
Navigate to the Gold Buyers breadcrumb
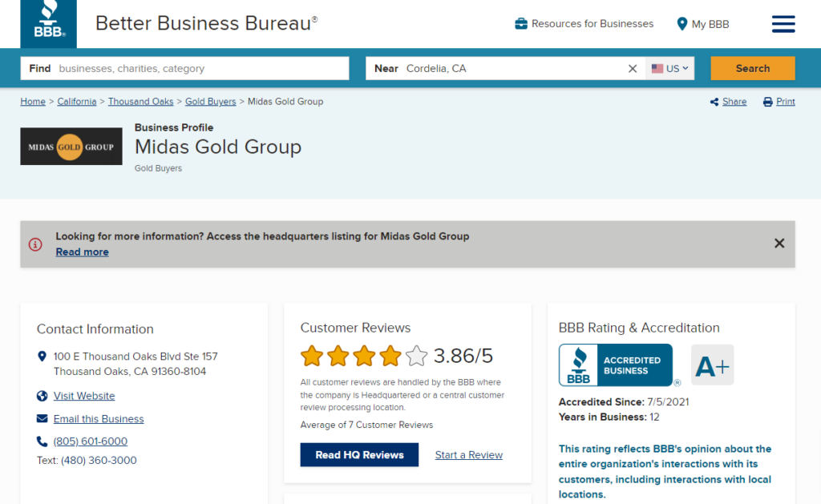(210, 102)
